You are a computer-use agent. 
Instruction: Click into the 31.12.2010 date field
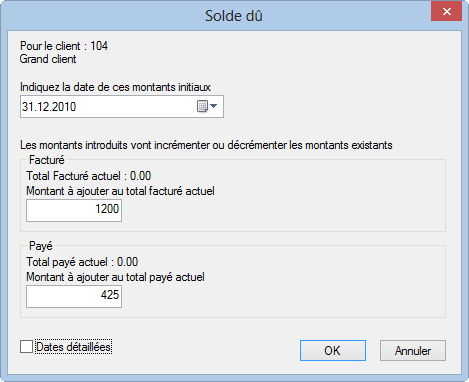[122, 107]
